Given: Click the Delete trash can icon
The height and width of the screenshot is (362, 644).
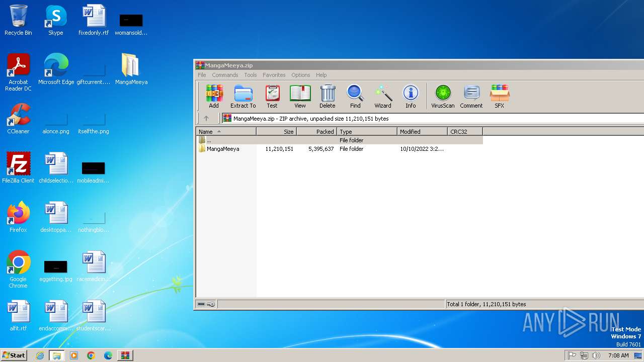Looking at the screenshot, I should (327, 96).
